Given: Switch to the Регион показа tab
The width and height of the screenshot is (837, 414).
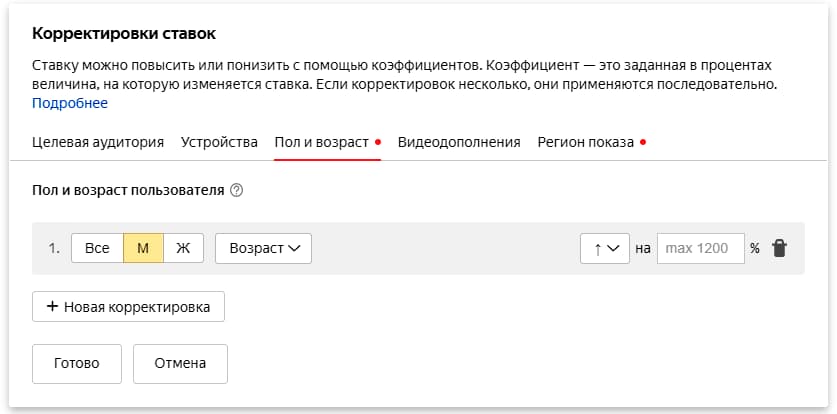Looking at the screenshot, I should [x=586, y=142].
